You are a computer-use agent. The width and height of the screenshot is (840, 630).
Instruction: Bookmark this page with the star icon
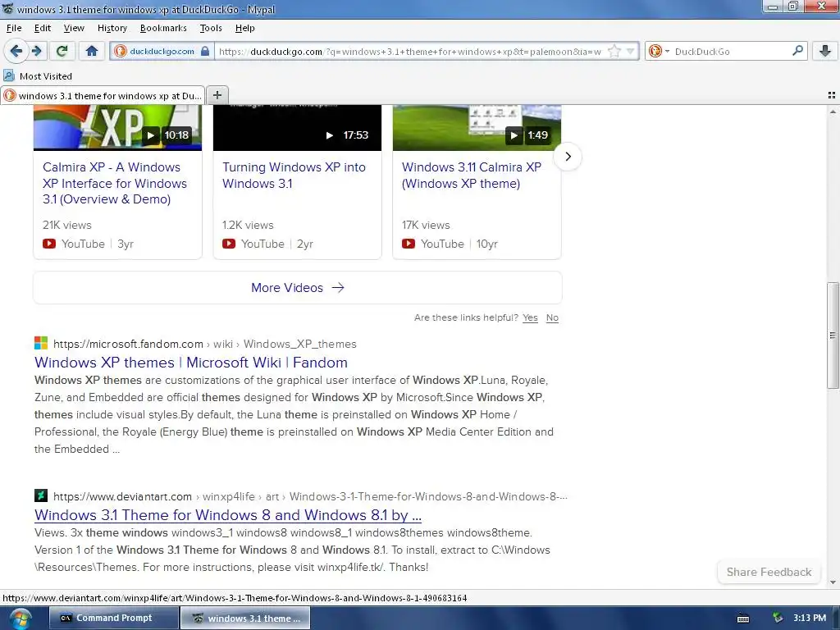click(614, 52)
